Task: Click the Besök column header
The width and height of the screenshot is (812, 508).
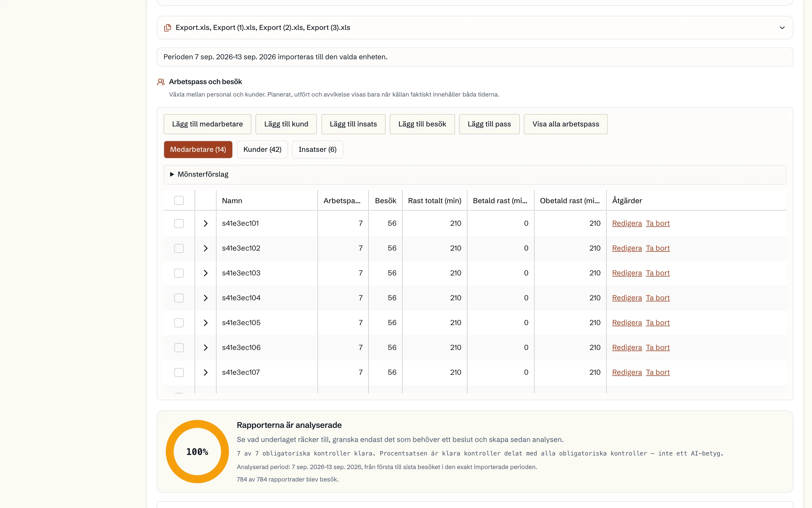Action: [385, 201]
